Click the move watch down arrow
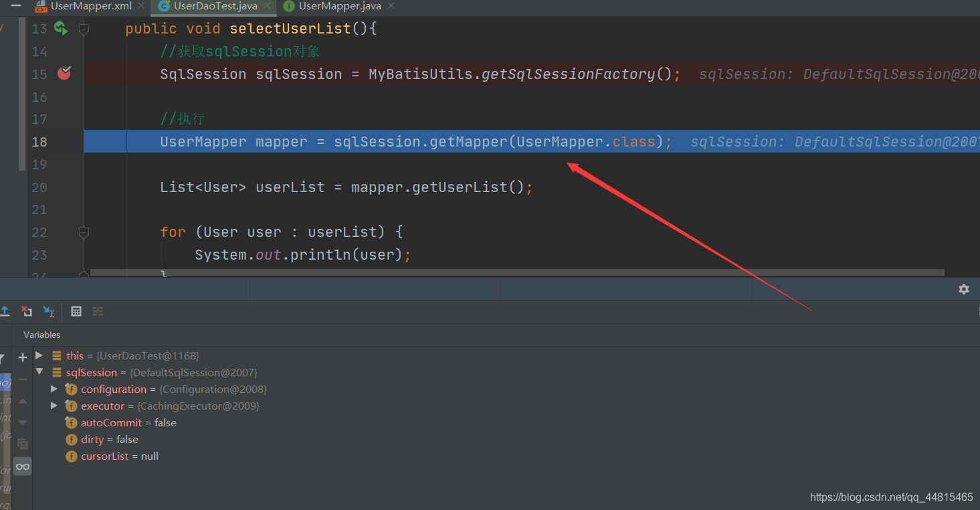Image resolution: width=980 pixels, height=510 pixels. click(x=23, y=422)
